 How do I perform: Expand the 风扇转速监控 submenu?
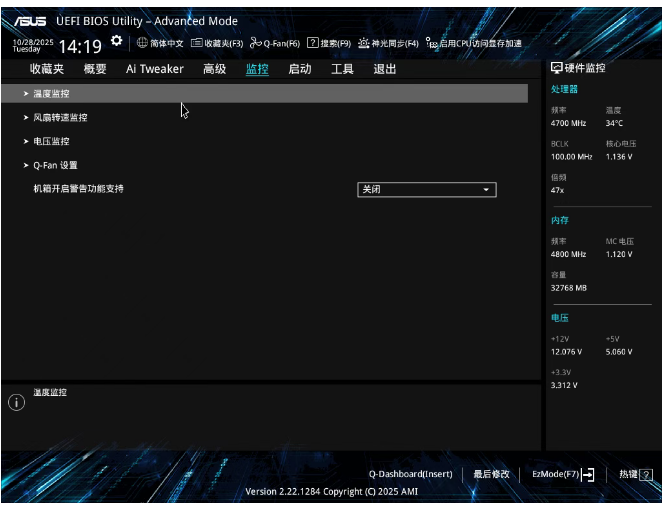[60, 117]
